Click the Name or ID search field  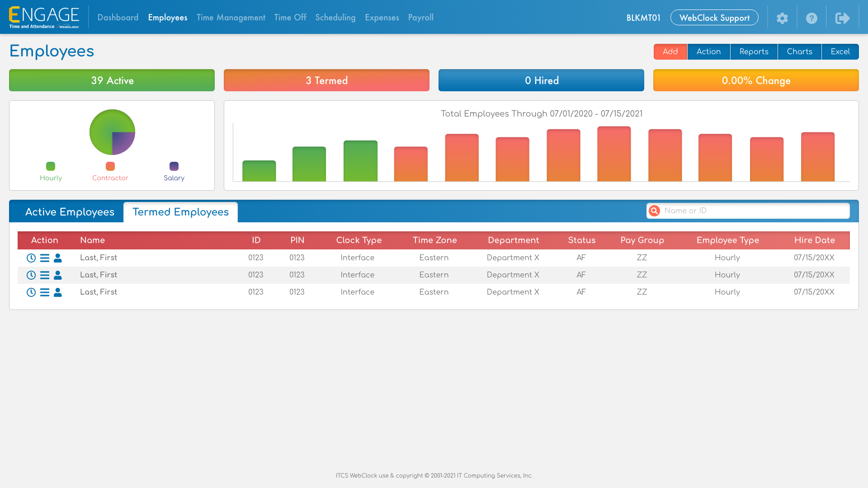click(754, 211)
